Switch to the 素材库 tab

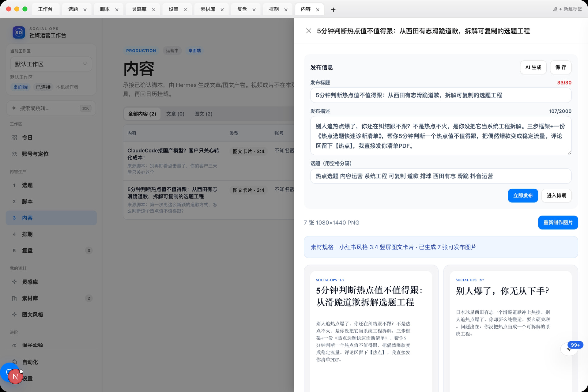click(208, 9)
